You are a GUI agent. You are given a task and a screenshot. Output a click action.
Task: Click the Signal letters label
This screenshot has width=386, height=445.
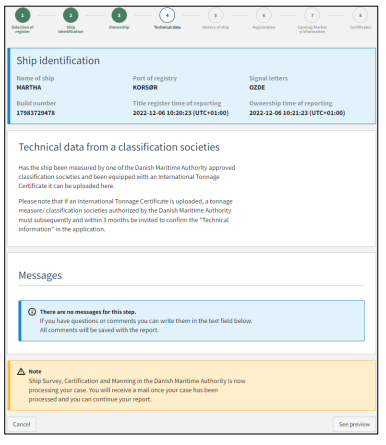click(x=268, y=78)
